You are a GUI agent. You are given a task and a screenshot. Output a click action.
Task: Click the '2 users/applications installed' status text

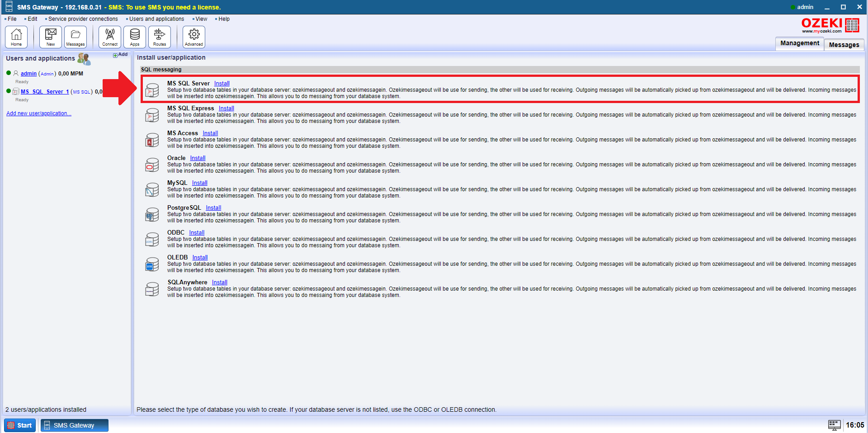point(46,409)
